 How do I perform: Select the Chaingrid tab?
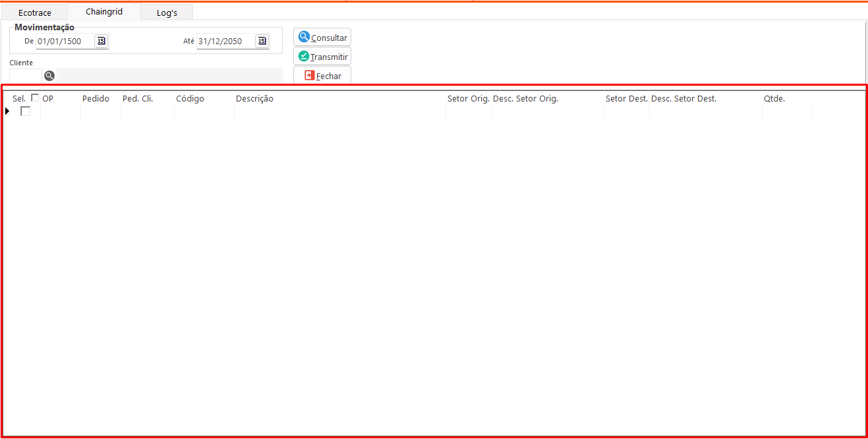(104, 12)
